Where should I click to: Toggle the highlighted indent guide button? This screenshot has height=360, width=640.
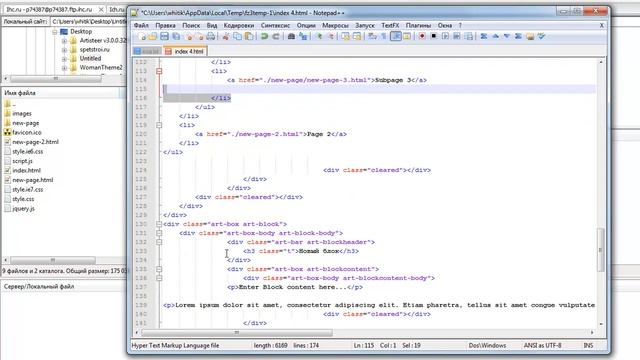396,36
